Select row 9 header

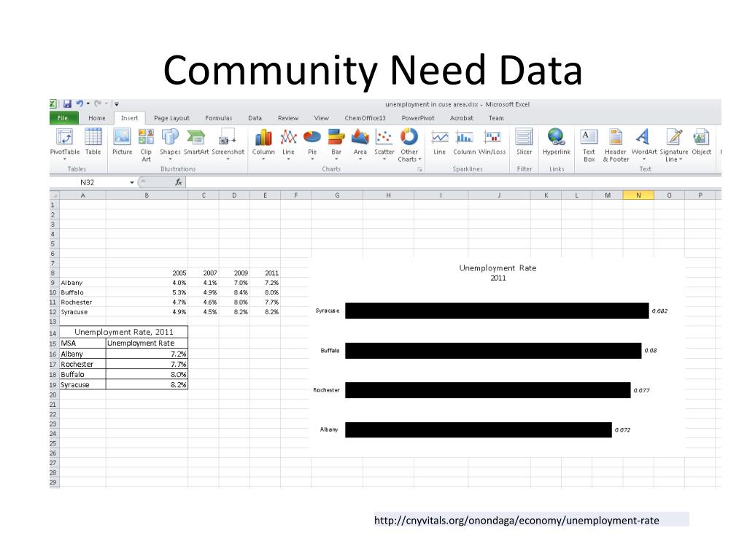coord(53,283)
